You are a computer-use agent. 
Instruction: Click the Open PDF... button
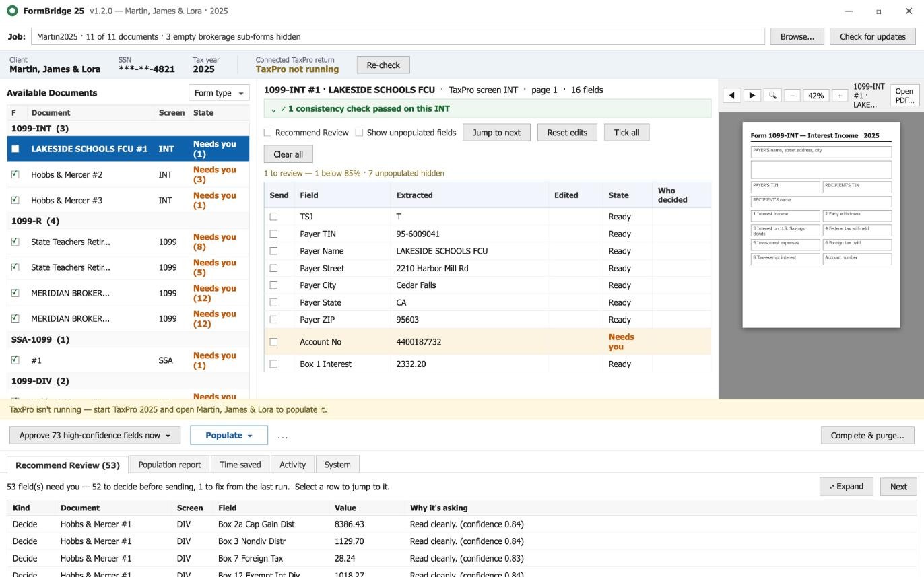click(x=904, y=96)
